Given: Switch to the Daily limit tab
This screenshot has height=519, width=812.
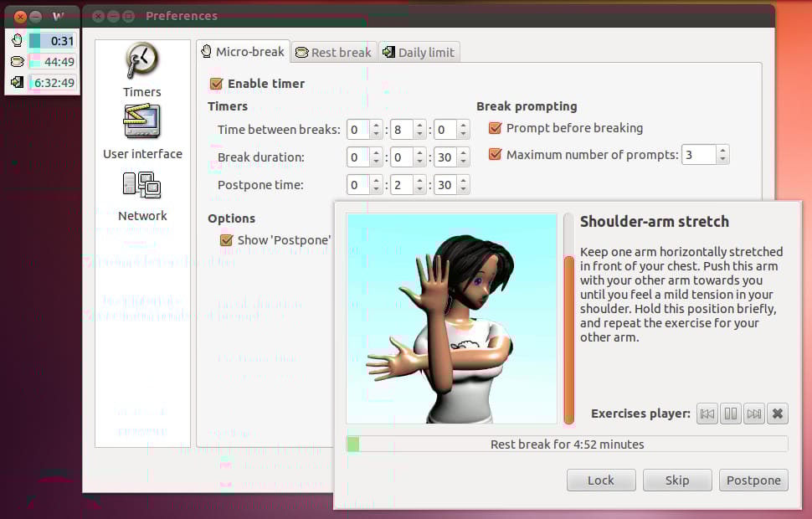Looking at the screenshot, I should click(x=419, y=52).
